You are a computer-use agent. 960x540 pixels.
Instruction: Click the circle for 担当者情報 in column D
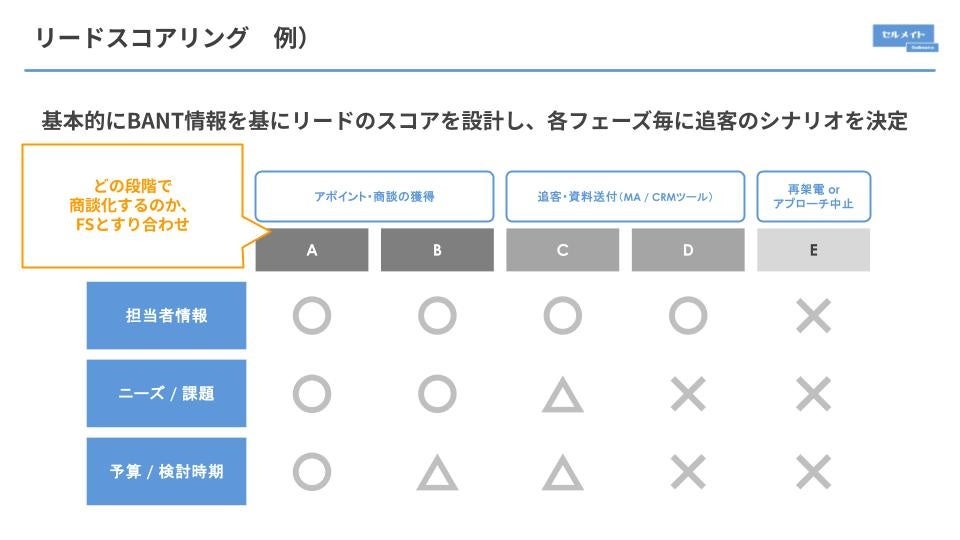click(x=688, y=316)
